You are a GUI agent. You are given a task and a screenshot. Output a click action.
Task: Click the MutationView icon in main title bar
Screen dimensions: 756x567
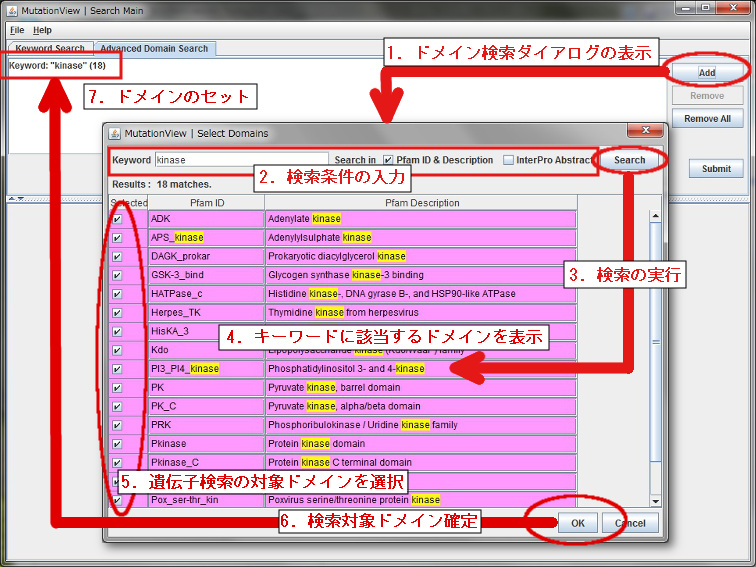click(x=11, y=9)
